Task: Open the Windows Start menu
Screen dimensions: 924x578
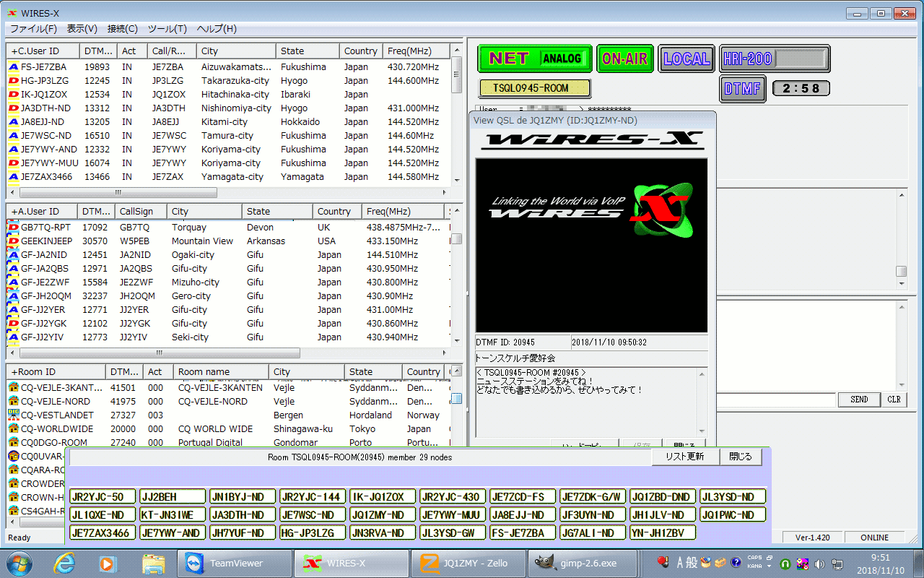Action: (x=19, y=563)
